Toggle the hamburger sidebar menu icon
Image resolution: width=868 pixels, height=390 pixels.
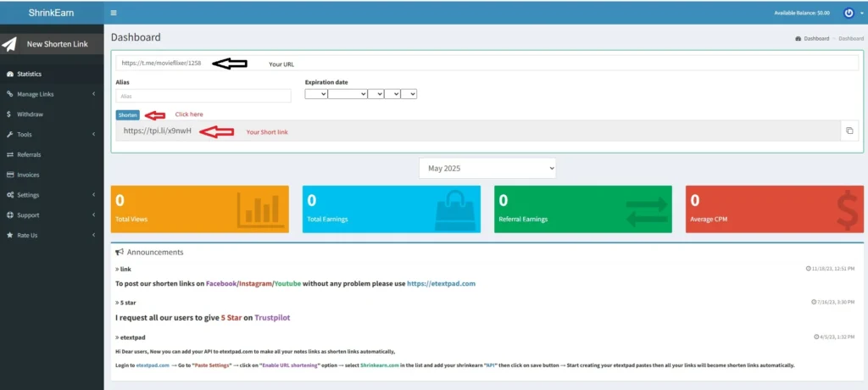pos(114,13)
